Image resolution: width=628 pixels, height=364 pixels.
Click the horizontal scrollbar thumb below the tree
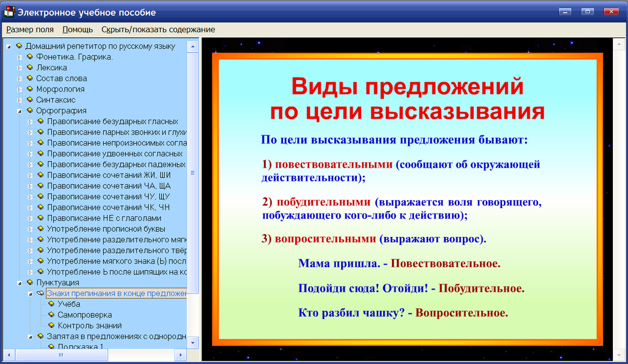(x=61, y=355)
